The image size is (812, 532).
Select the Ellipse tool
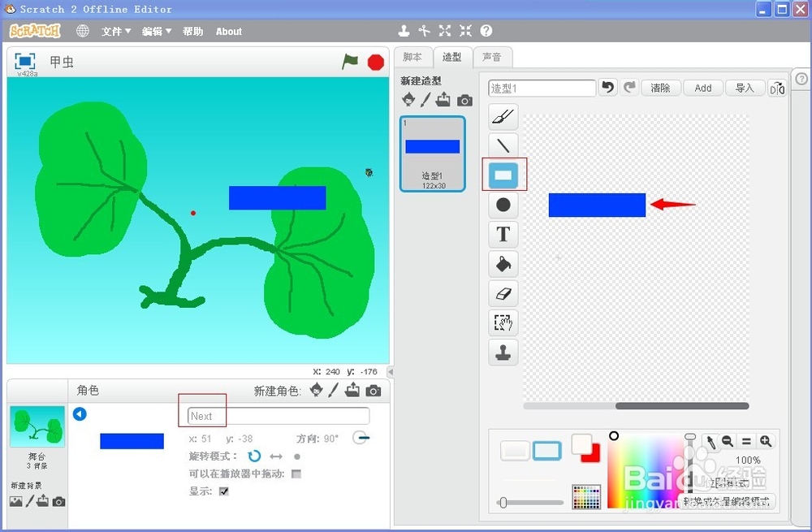pos(503,205)
